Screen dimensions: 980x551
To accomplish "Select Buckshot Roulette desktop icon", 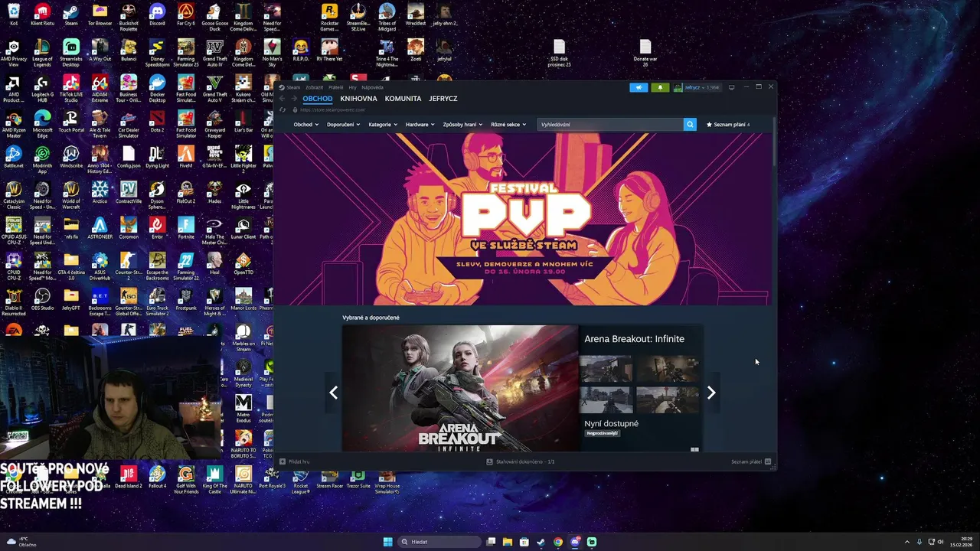I will 129,18.
